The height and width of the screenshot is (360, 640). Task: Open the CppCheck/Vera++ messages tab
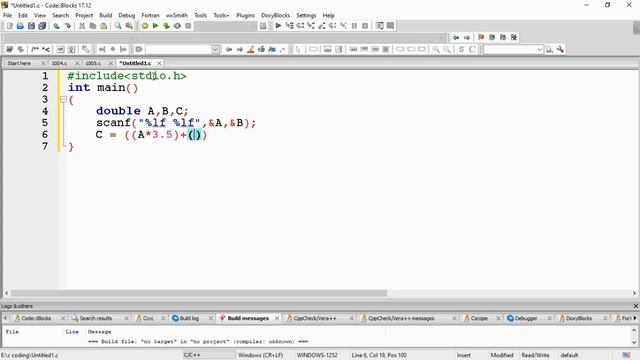tap(401, 318)
